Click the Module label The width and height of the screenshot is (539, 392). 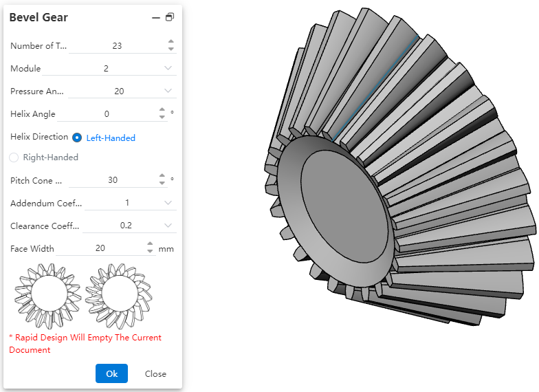pos(25,69)
